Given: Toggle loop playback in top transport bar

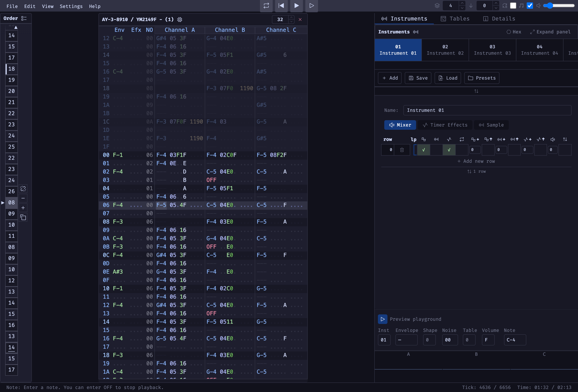Looking at the screenshot, I should point(266,6).
